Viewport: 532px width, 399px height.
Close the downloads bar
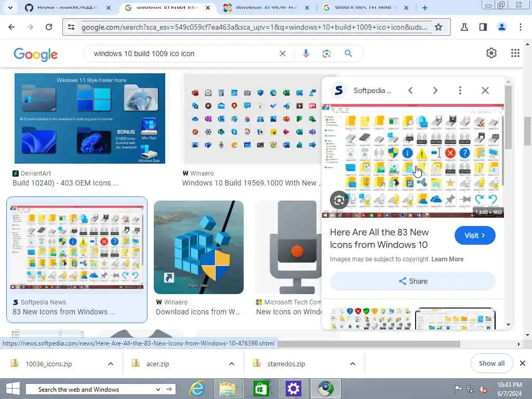tap(523, 363)
